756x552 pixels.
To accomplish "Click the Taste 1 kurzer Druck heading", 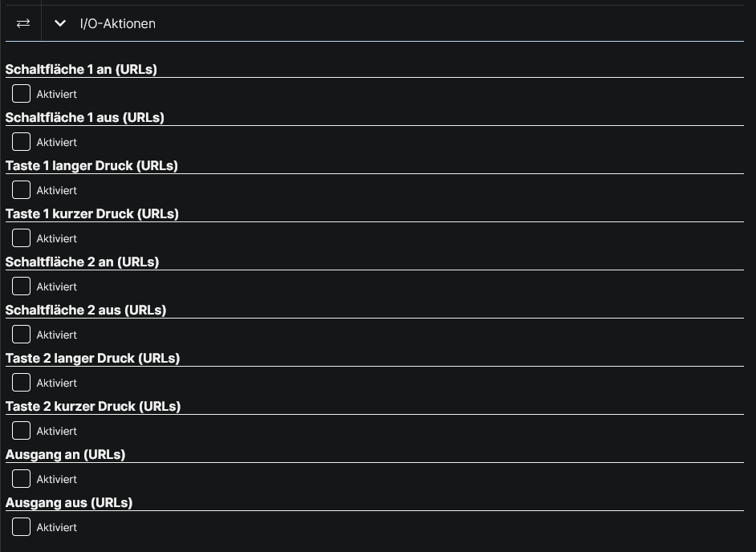I will pos(92,214).
